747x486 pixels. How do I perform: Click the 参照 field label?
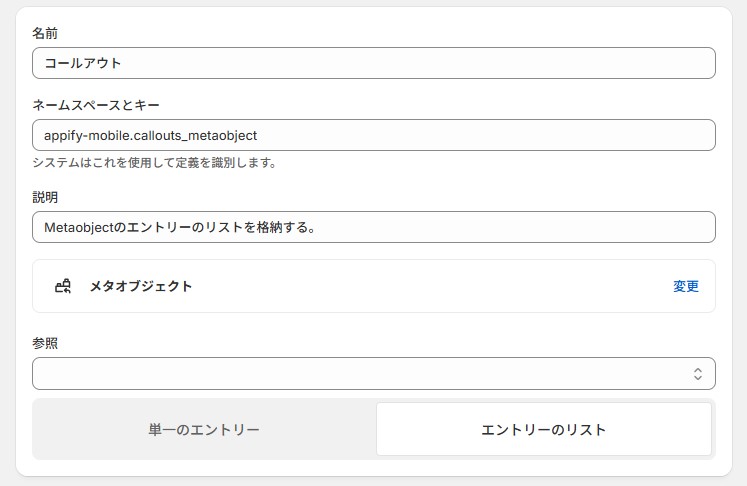45,343
